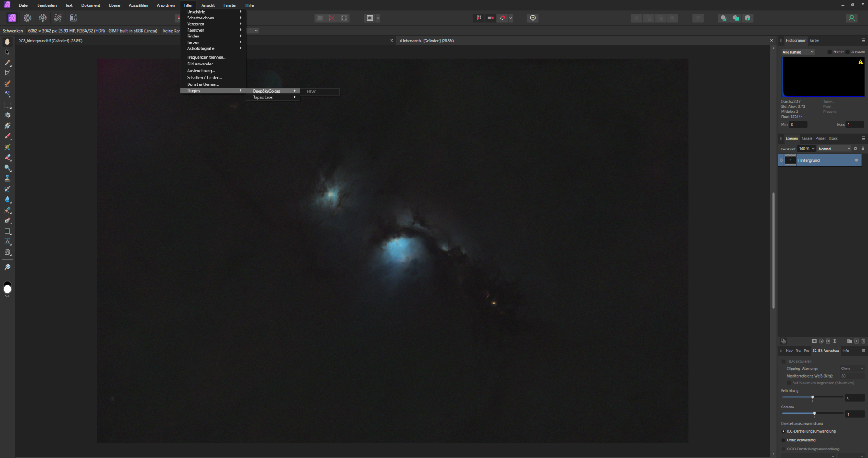
Task: Add an adjustment layer
Action: point(821,341)
